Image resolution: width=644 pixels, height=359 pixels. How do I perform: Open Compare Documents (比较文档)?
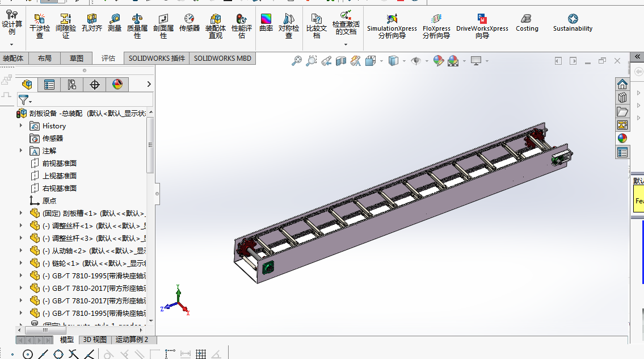[317, 26]
